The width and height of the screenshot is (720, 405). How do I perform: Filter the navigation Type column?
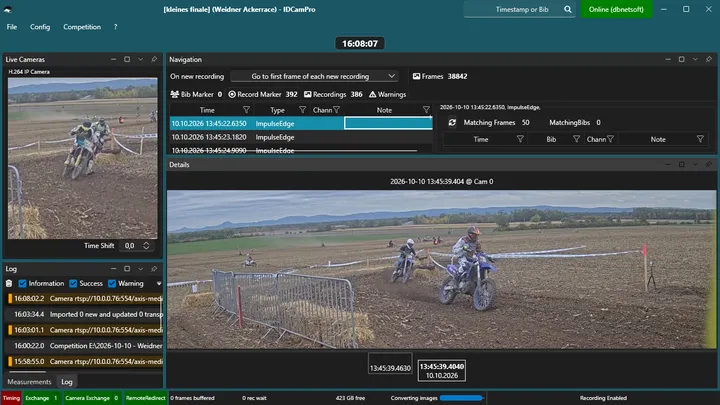pyautogui.click(x=302, y=110)
